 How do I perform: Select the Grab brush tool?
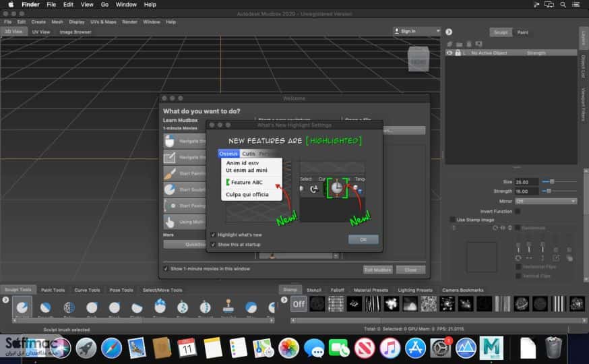[x=92, y=307]
